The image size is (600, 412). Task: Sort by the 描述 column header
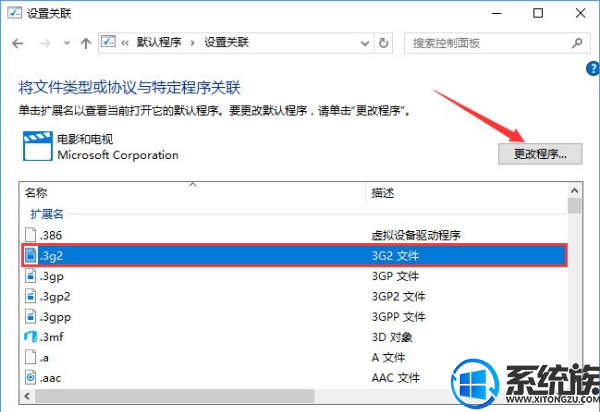pyautogui.click(x=466, y=192)
